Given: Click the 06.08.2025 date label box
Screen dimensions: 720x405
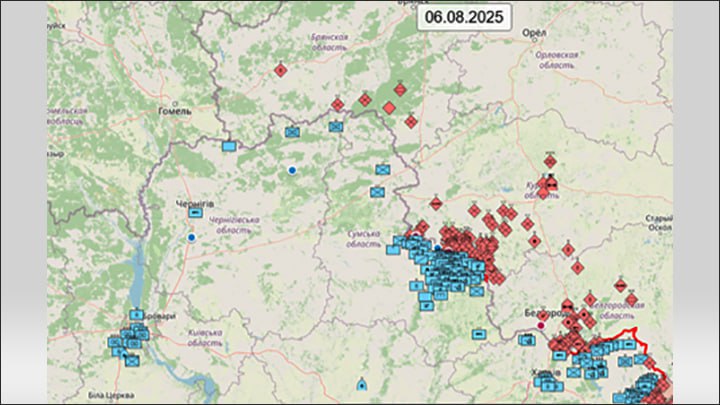Looking at the screenshot, I should [x=464, y=17].
